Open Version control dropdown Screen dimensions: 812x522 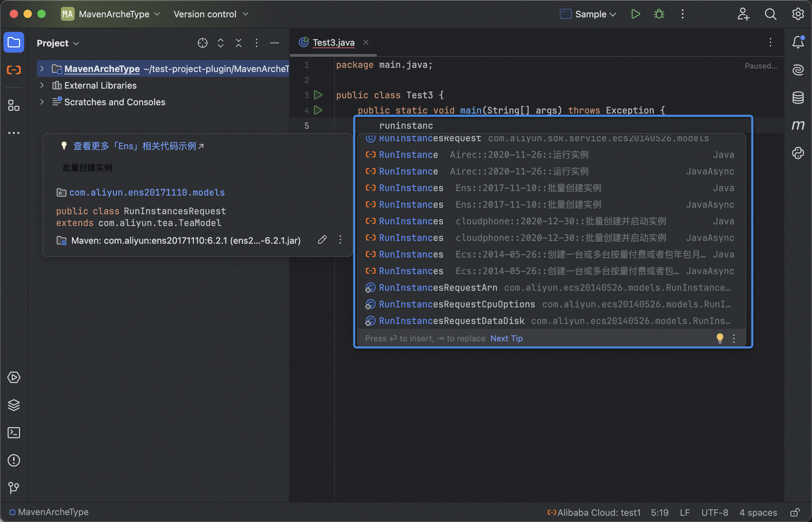tap(211, 14)
